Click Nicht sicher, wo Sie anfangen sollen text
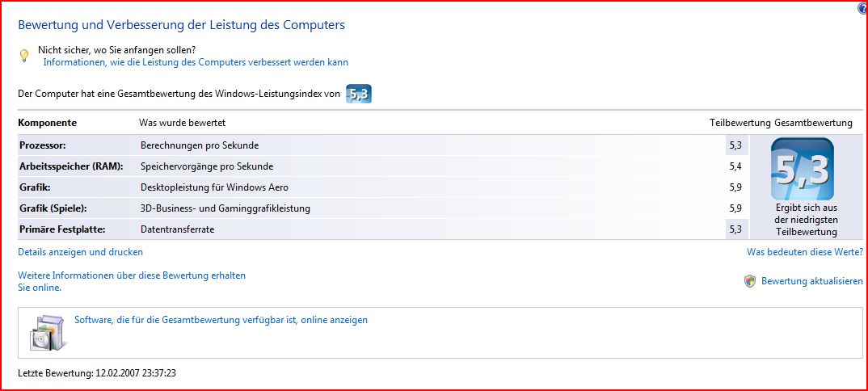Screen dimensions: 868x391 pyautogui.click(x=117, y=50)
